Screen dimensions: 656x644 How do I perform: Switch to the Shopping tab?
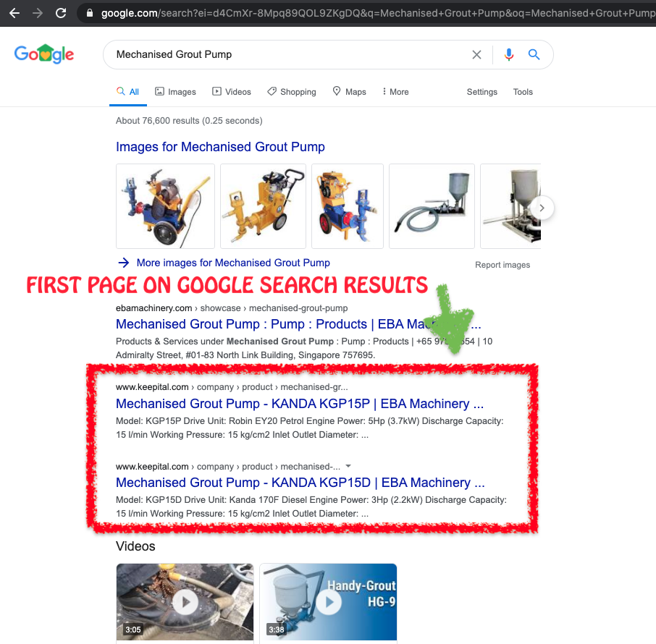pos(292,92)
